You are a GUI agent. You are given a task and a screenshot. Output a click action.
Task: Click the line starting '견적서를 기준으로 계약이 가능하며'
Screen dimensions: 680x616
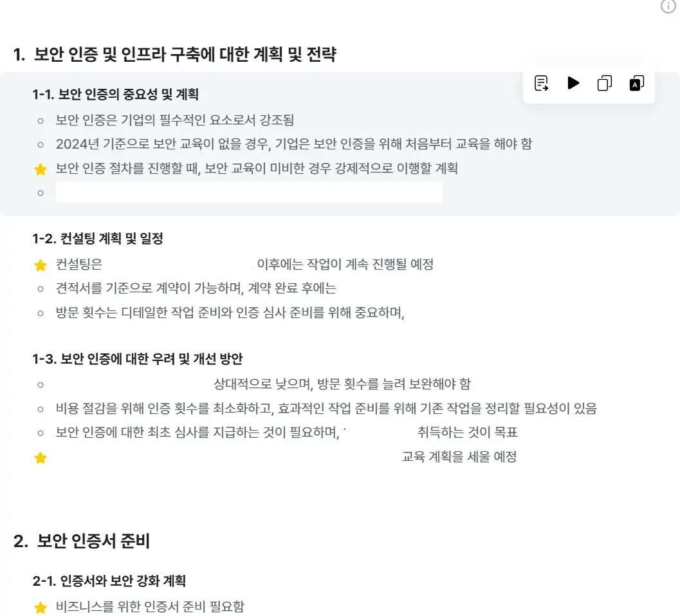196,288
